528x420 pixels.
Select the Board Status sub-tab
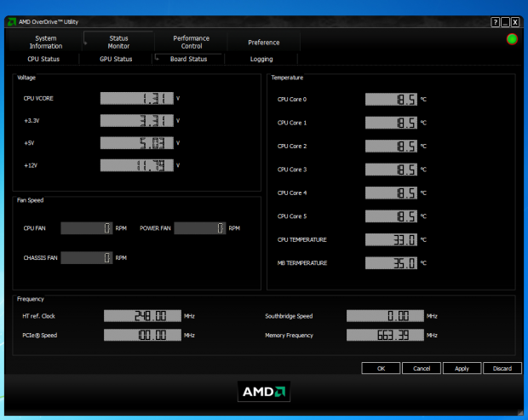[x=188, y=59]
